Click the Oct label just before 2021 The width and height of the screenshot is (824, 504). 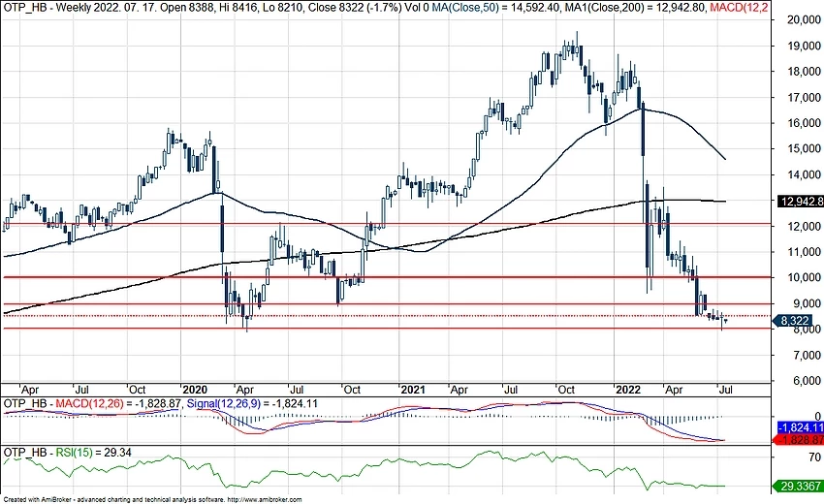[x=352, y=390]
